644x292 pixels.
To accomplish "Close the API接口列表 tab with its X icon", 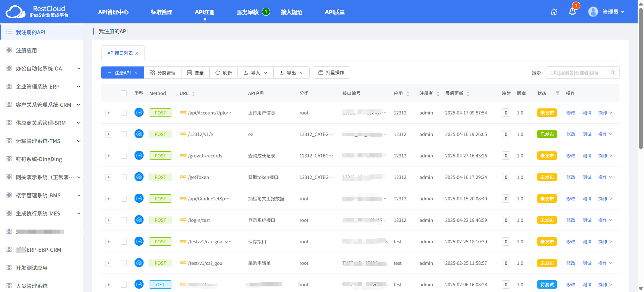I will 137,53.
